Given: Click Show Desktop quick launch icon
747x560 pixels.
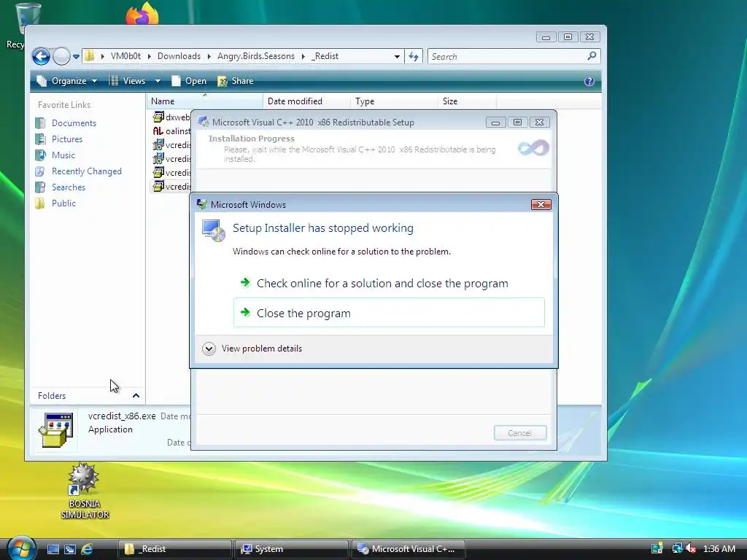Looking at the screenshot, I should 53,549.
